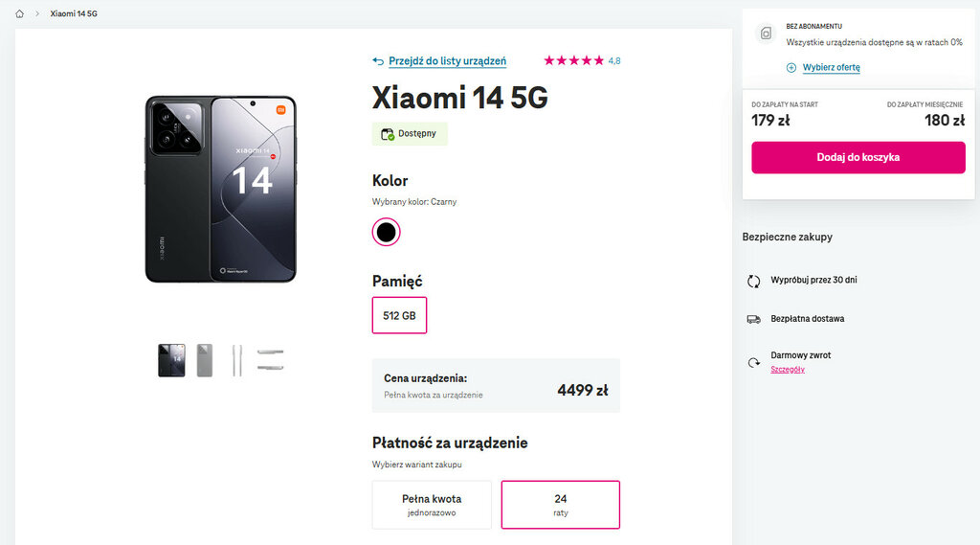Image resolution: width=980 pixels, height=545 pixels.
Task: Select the 512 GB memory option
Action: pos(399,315)
